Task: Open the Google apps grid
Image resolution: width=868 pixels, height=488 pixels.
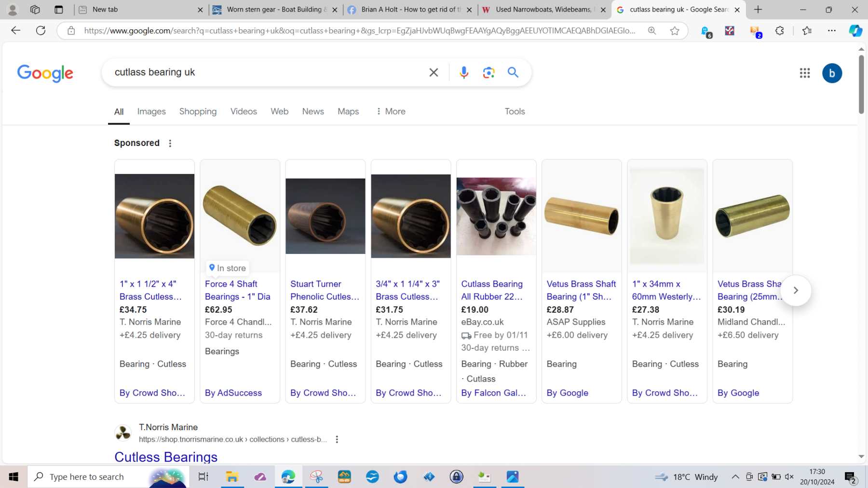Action: coord(804,73)
